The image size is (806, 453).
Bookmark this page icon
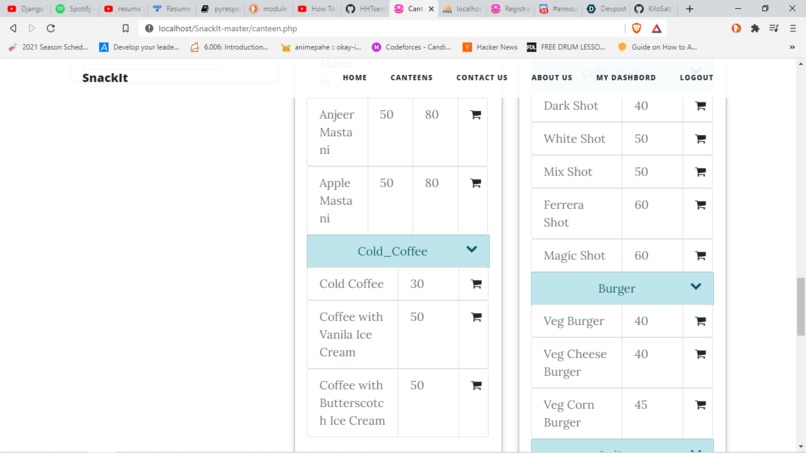tap(125, 28)
